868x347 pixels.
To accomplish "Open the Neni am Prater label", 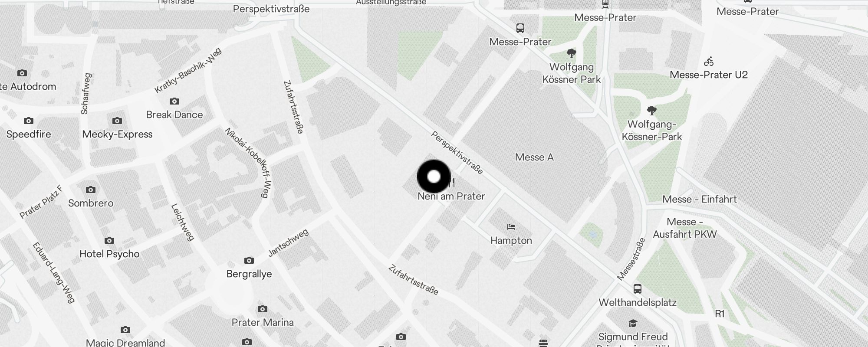I will (451, 196).
